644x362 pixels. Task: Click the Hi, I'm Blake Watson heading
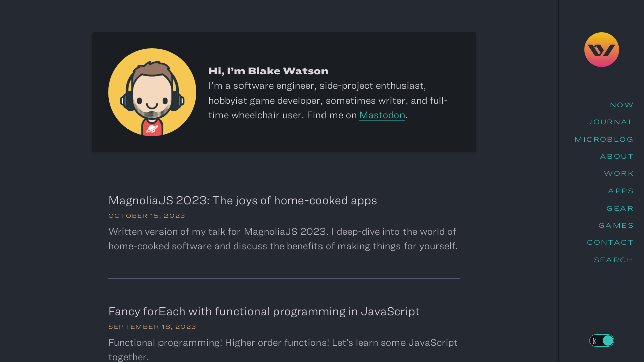coord(268,71)
